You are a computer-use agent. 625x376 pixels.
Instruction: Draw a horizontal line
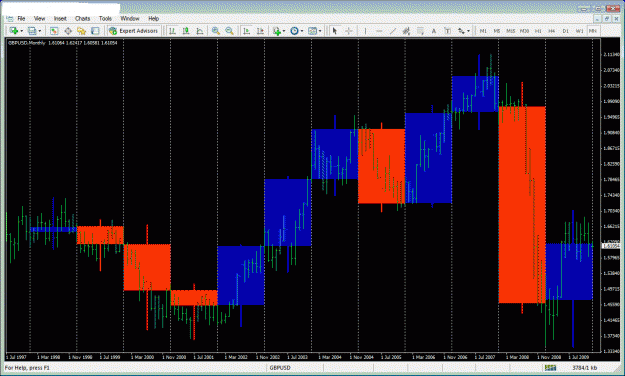(379, 31)
